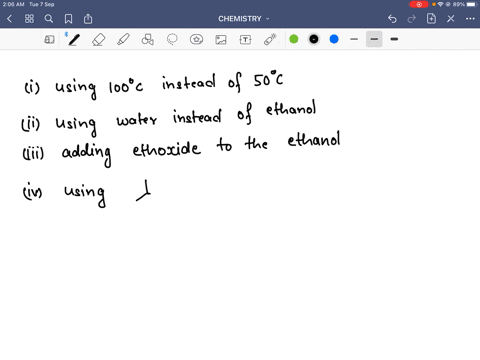Select the Lasso selection tool
Screen dimensions: 480x360
tap(172, 40)
